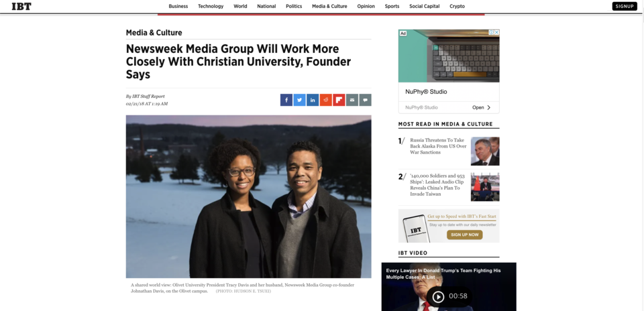Open NuPhy Studio ad chevron
The image size is (644, 311).
click(x=489, y=107)
